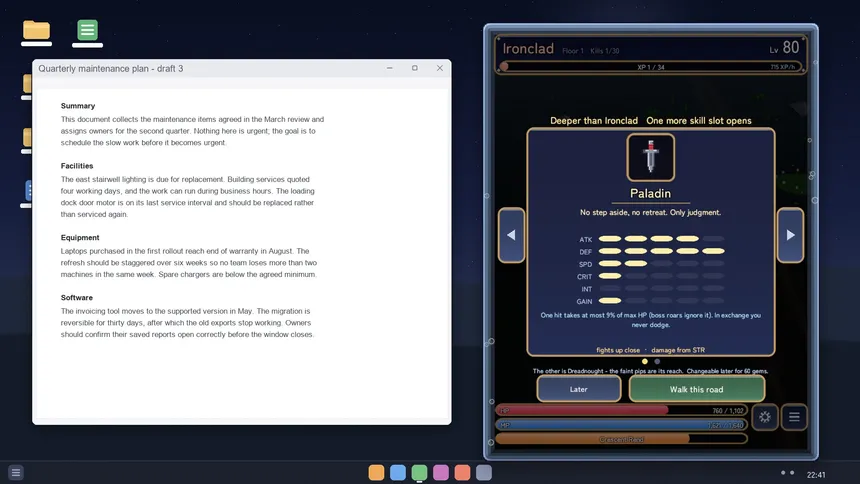Click the GAIN stat row
This screenshot has width=860, height=484.
pos(650,301)
